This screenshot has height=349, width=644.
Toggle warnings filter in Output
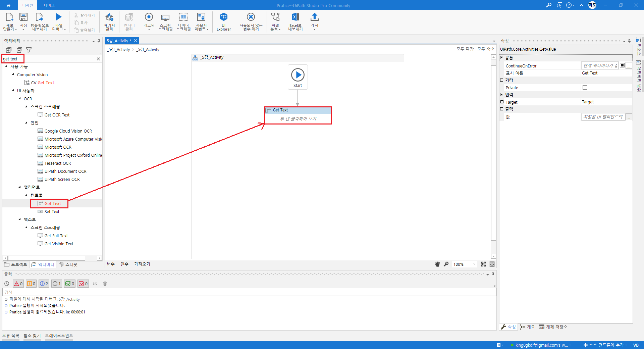[x=31, y=284]
